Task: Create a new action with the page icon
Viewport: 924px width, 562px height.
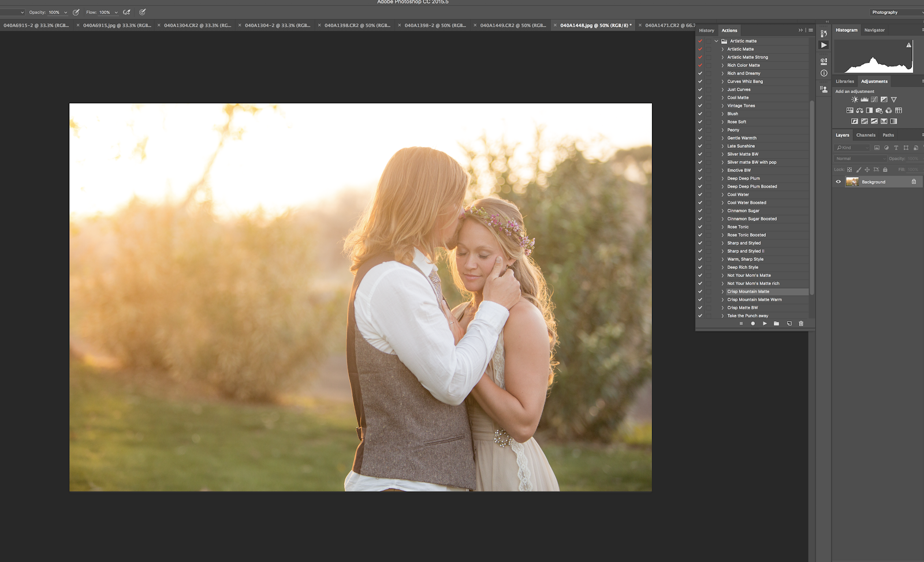Action: click(789, 324)
